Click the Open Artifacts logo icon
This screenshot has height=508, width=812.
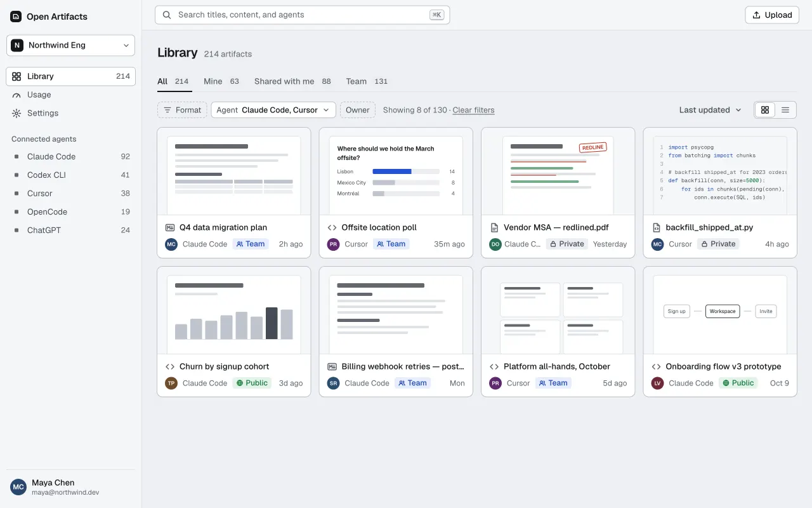click(16, 17)
